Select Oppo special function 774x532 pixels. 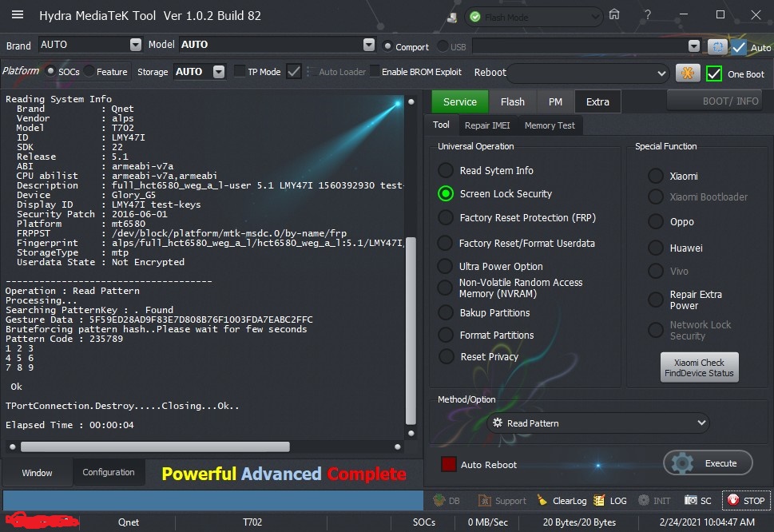click(656, 221)
